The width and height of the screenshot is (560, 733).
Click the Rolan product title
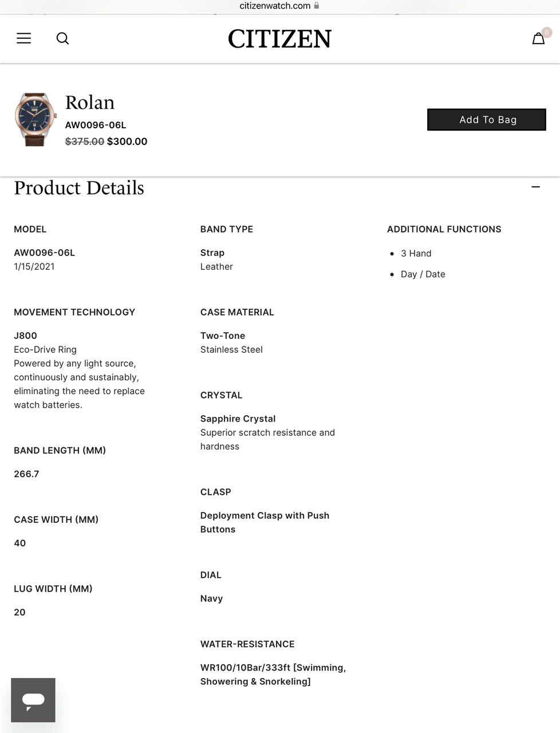click(x=90, y=103)
